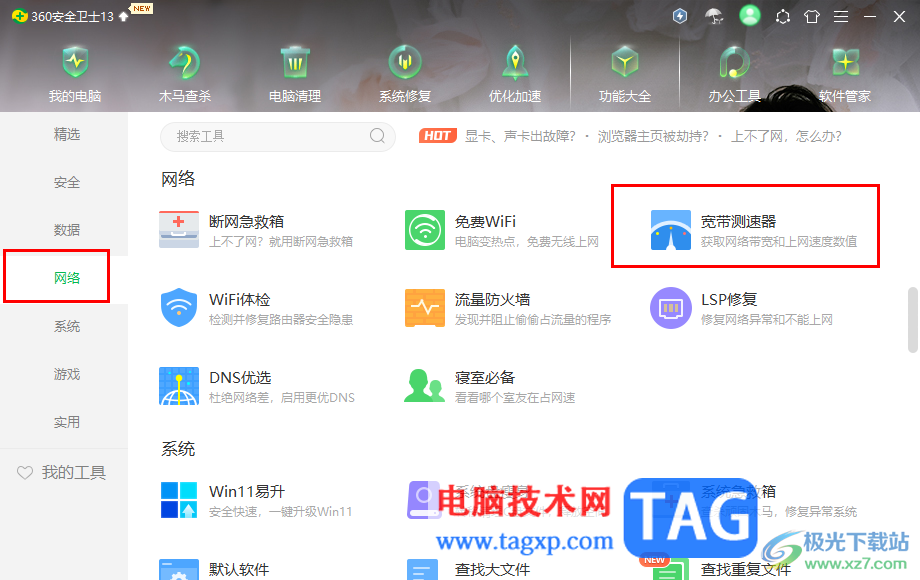Click the 寝室必备 title text
The image size is (920, 580).
(485, 378)
